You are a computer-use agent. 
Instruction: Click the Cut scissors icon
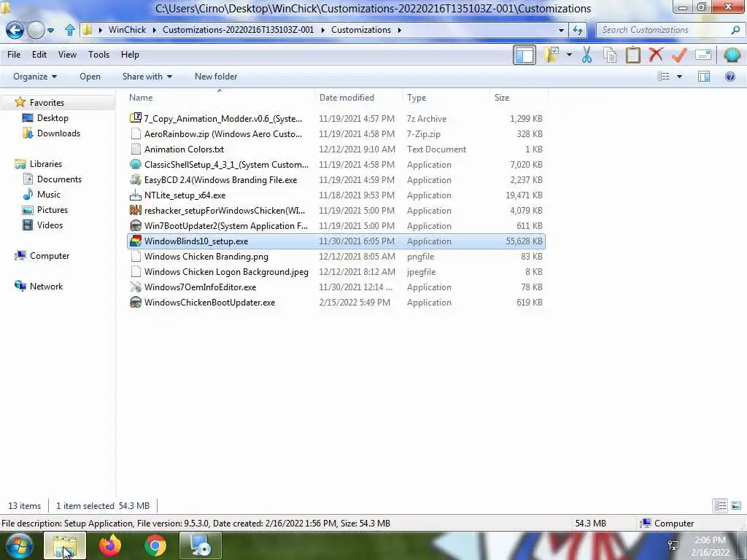point(587,55)
